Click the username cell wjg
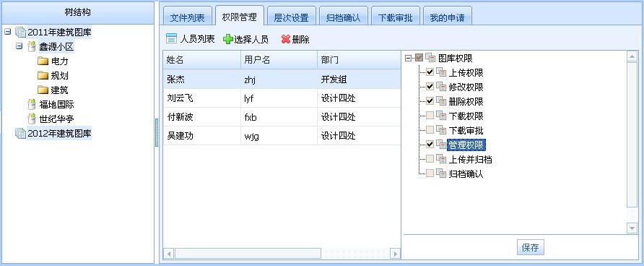 point(279,136)
